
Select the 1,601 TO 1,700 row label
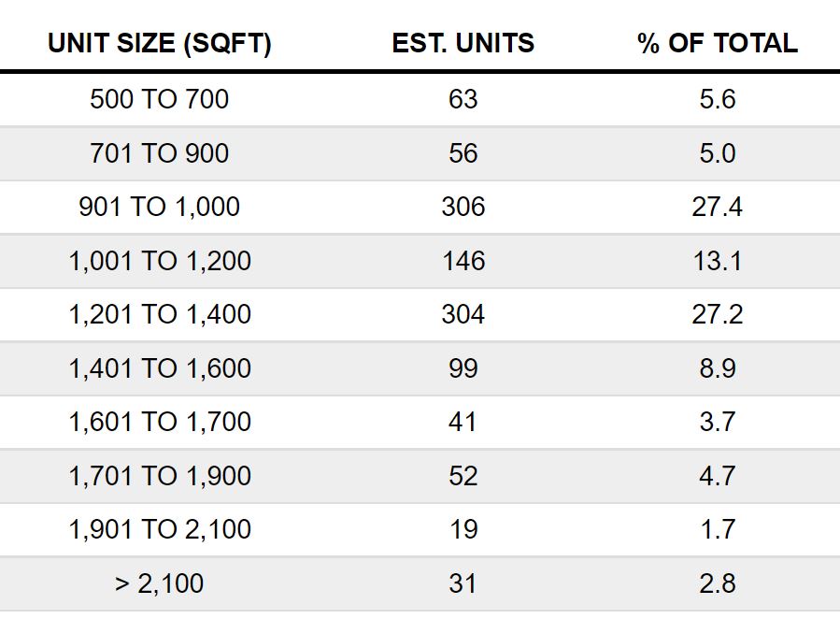(160, 422)
